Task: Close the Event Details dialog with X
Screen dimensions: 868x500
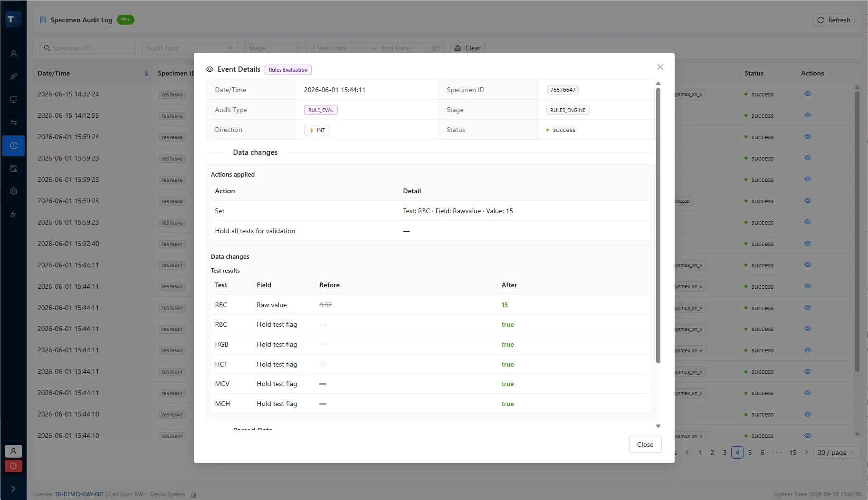Action: coord(660,67)
